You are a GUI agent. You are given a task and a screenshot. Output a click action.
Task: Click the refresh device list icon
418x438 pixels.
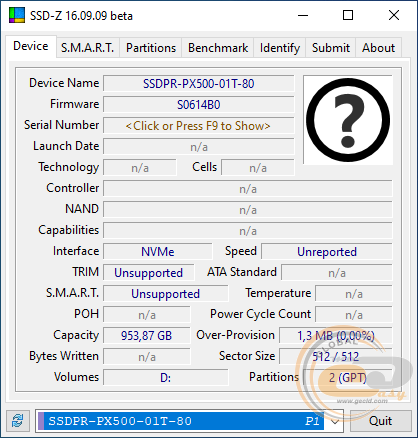pos(18,421)
